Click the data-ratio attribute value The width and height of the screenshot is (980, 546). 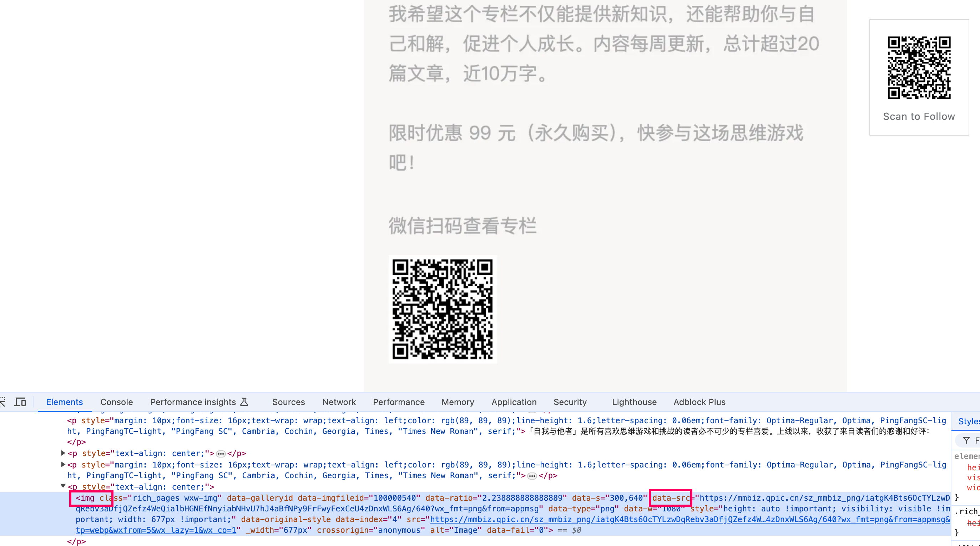pos(522,498)
